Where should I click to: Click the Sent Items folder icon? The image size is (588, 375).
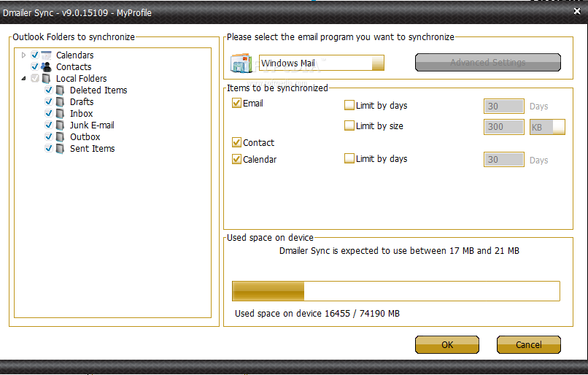click(60, 149)
